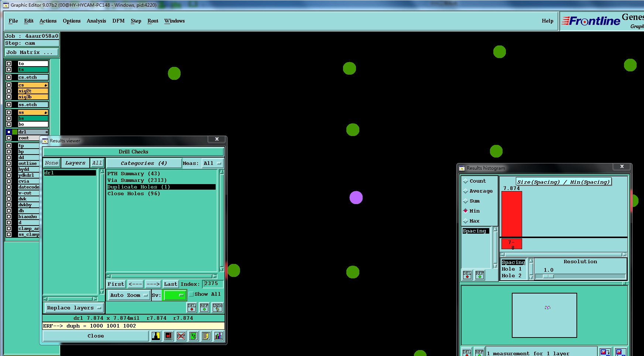This screenshot has width=644, height=356.
Task: Open the Analysis menu
Action: click(x=96, y=21)
